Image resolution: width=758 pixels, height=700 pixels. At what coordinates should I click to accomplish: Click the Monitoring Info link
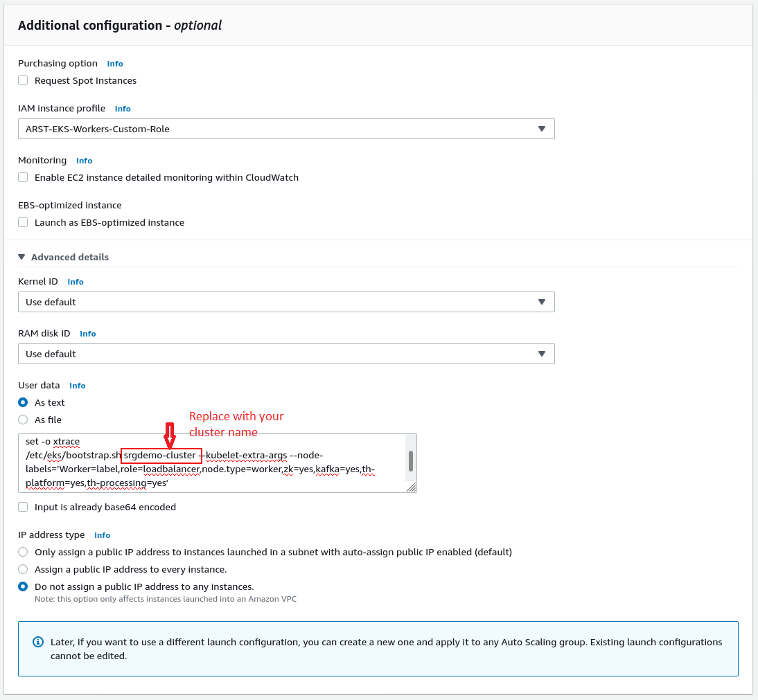[84, 161]
